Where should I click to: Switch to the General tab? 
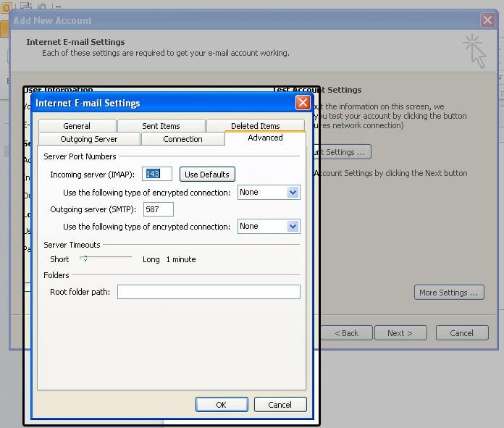77,126
